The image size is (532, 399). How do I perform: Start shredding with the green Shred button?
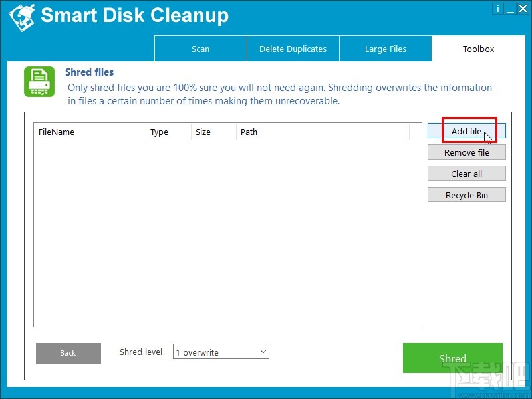(453, 358)
